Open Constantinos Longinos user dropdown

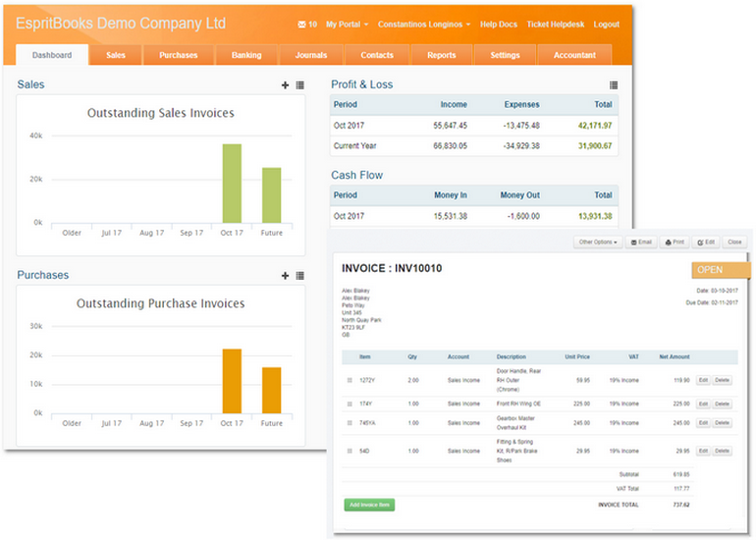[x=424, y=25]
